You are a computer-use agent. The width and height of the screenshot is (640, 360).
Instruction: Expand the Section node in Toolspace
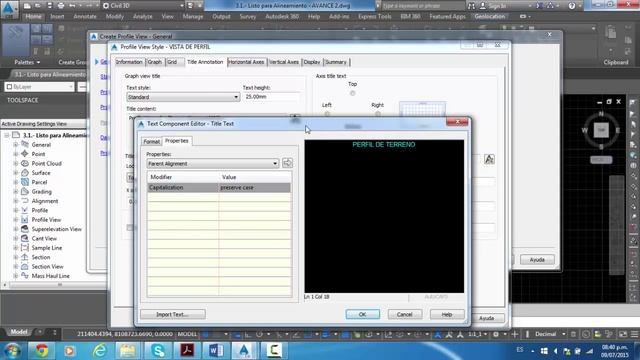16,258
